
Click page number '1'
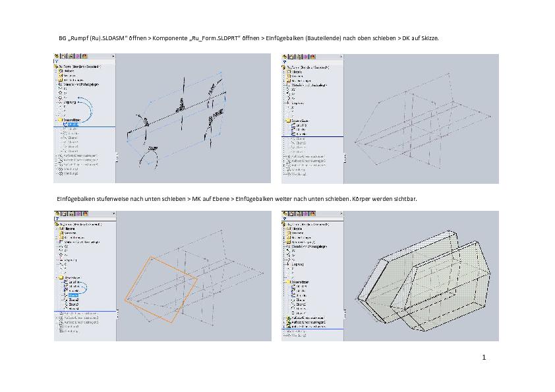coord(484,357)
